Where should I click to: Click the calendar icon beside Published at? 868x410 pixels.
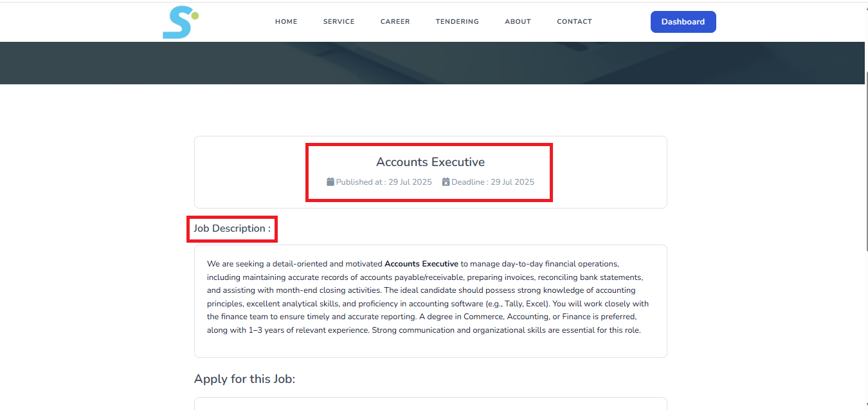330,182
